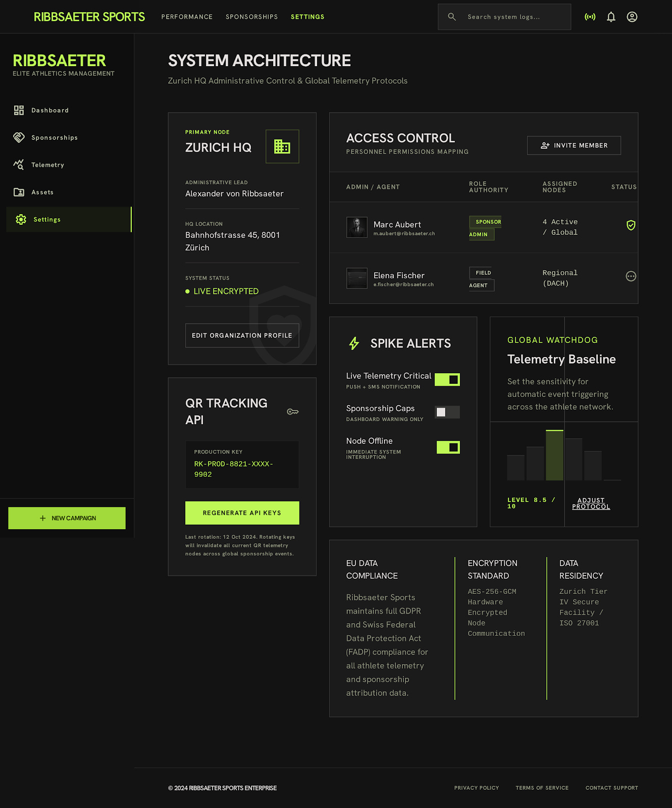Image resolution: width=672 pixels, height=808 pixels.
Task: Start a New Campaign
Action: click(x=67, y=518)
